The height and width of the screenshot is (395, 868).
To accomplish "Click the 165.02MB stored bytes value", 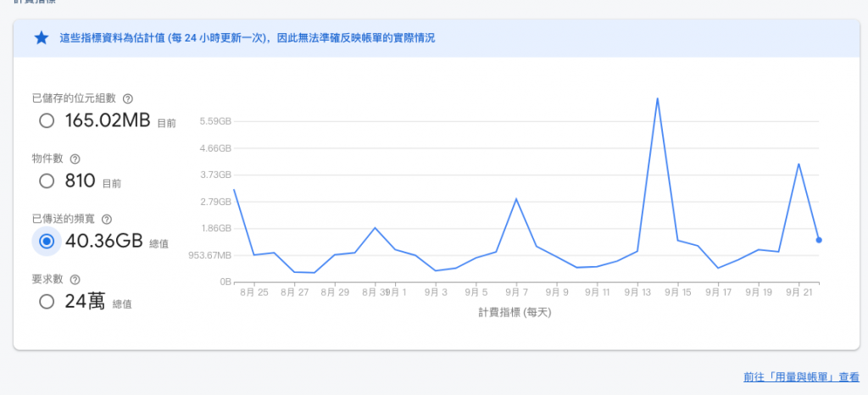I will (x=108, y=120).
